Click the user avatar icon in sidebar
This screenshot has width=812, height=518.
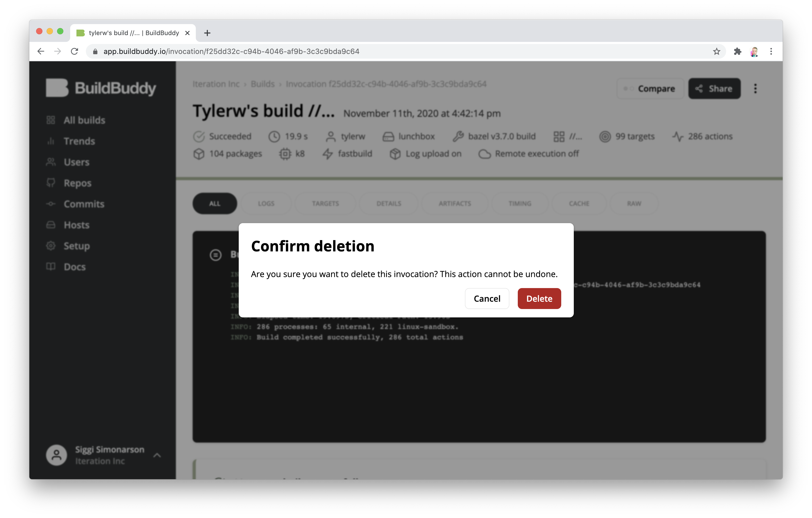click(56, 455)
